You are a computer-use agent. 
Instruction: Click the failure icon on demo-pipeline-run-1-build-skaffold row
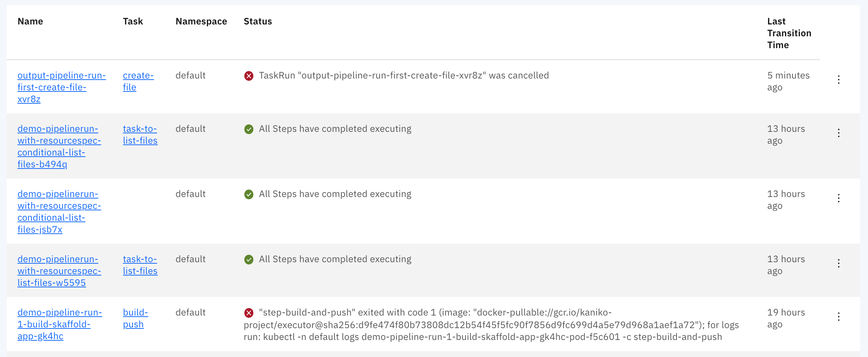(248, 313)
